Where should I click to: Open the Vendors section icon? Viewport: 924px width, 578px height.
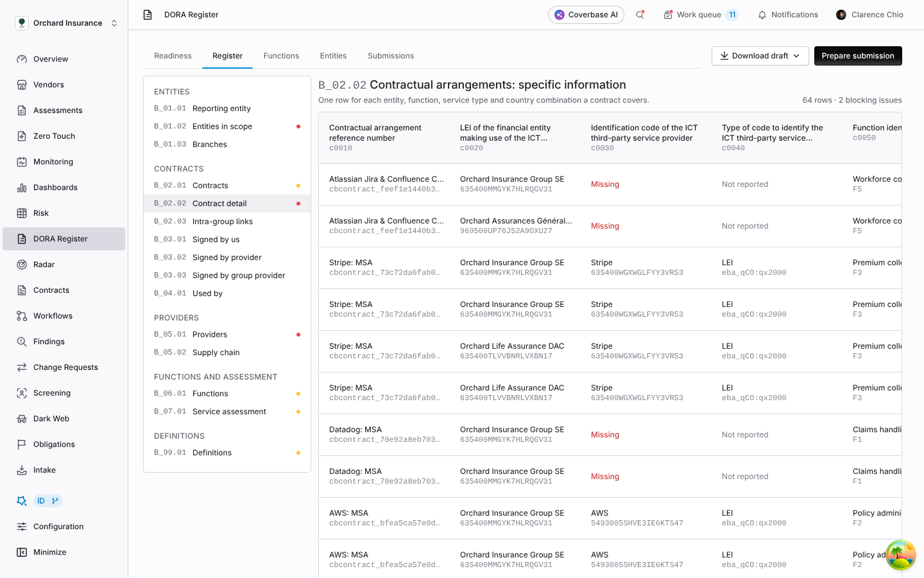point(22,85)
